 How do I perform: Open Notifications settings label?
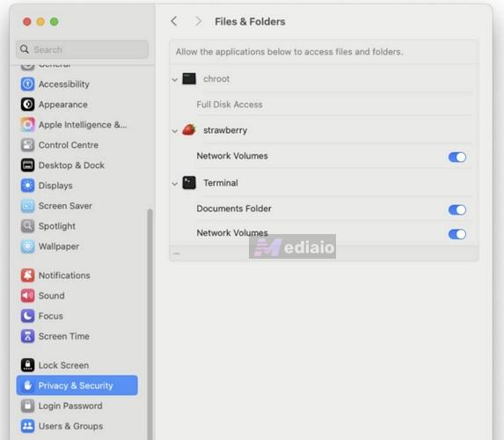[x=64, y=275]
